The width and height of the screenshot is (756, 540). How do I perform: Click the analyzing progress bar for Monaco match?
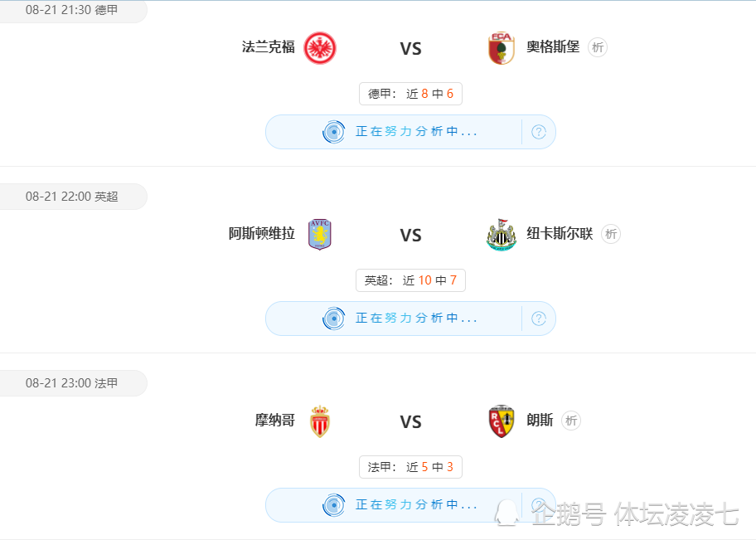click(411, 505)
